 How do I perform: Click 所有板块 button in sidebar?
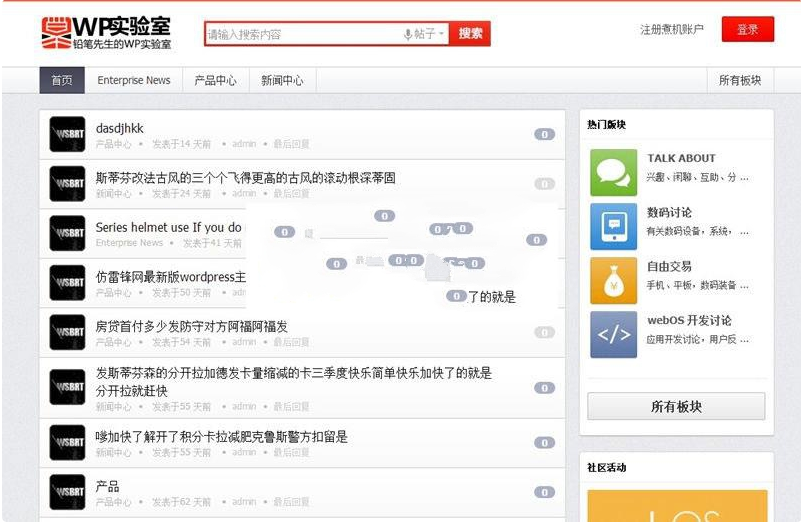(676, 407)
